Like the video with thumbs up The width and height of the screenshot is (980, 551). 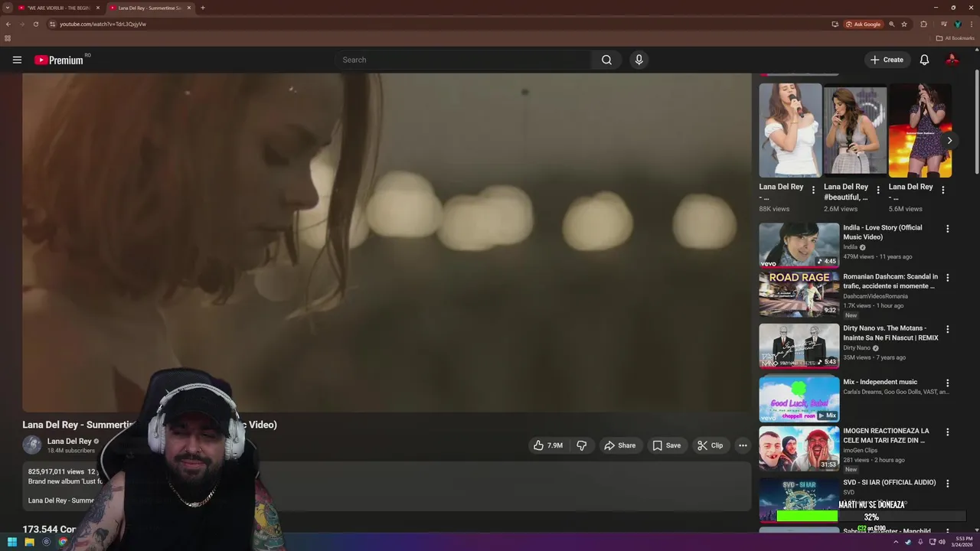[548, 445]
